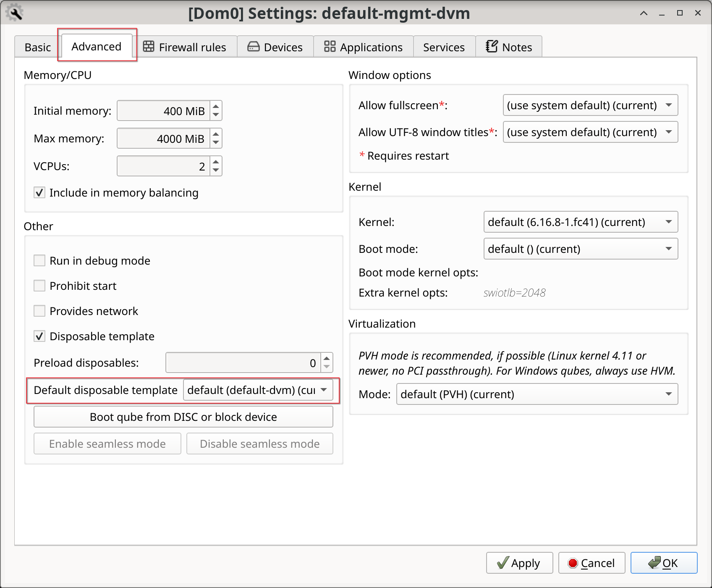Click Enable seamless mode
The image size is (712, 588).
107,444
